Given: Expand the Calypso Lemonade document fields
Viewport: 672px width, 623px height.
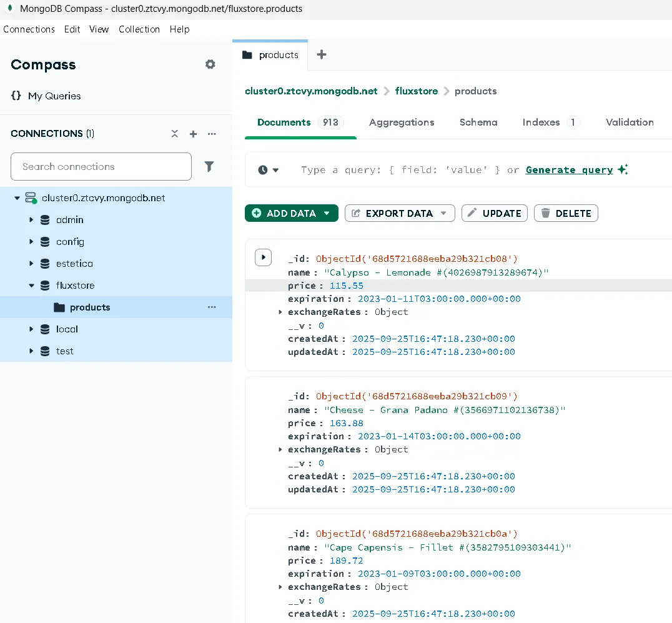Looking at the screenshot, I should 263,257.
